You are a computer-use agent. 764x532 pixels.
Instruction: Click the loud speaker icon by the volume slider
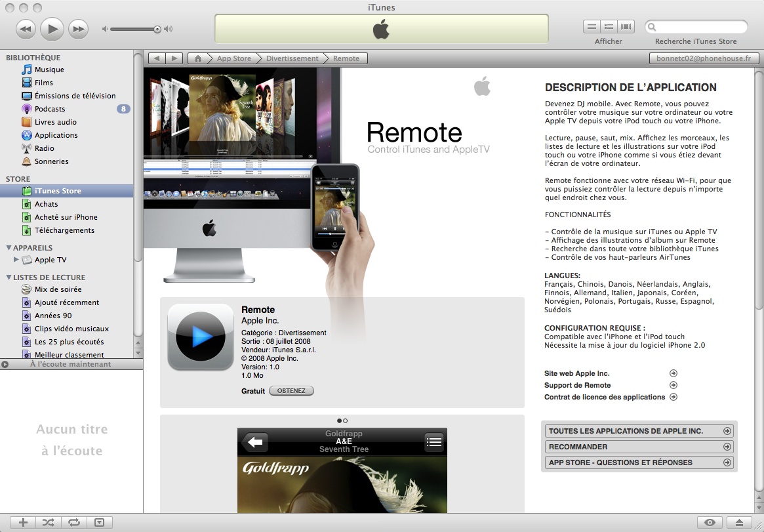coord(168,30)
